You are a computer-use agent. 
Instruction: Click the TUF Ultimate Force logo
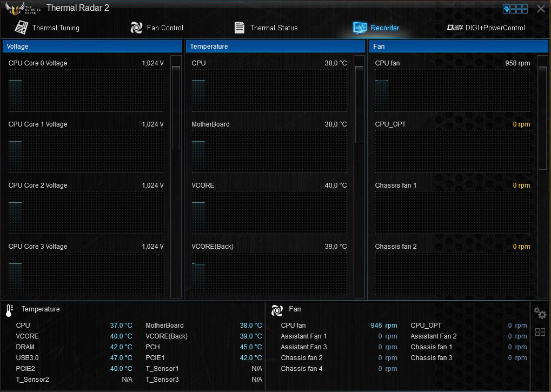[23, 8]
